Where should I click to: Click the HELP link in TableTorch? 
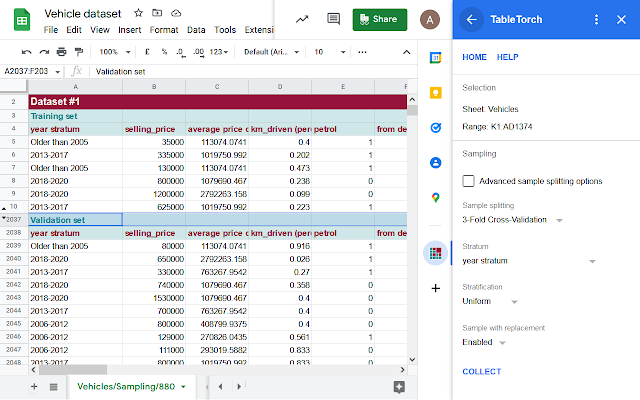click(508, 58)
